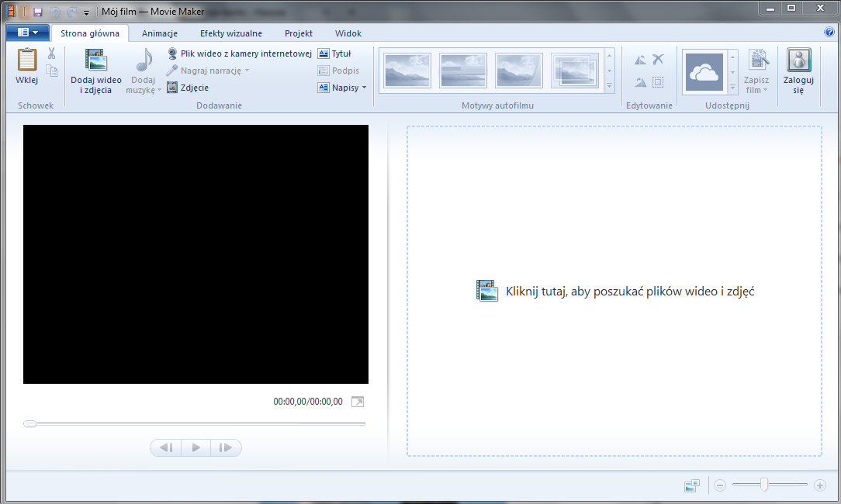Select Plik wideo z kamery internetowej
This screenshot has height=504, width=841.
(x=239, y=54)
